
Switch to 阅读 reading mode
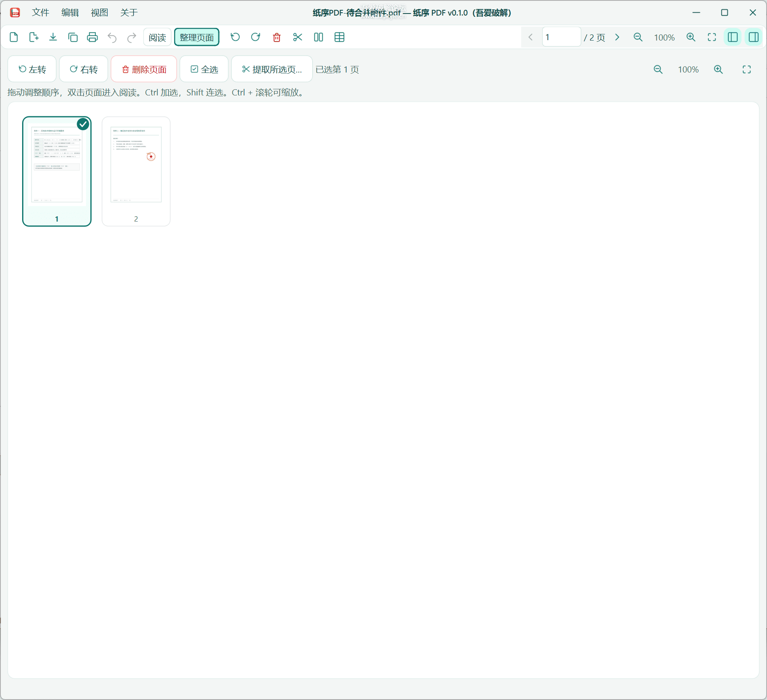click(x=157, y=37)
